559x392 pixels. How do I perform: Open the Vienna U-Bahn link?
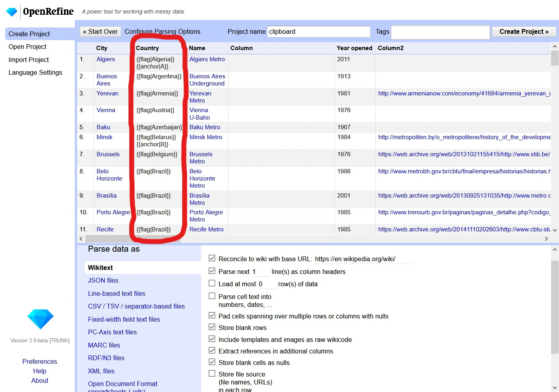(200, 114)
